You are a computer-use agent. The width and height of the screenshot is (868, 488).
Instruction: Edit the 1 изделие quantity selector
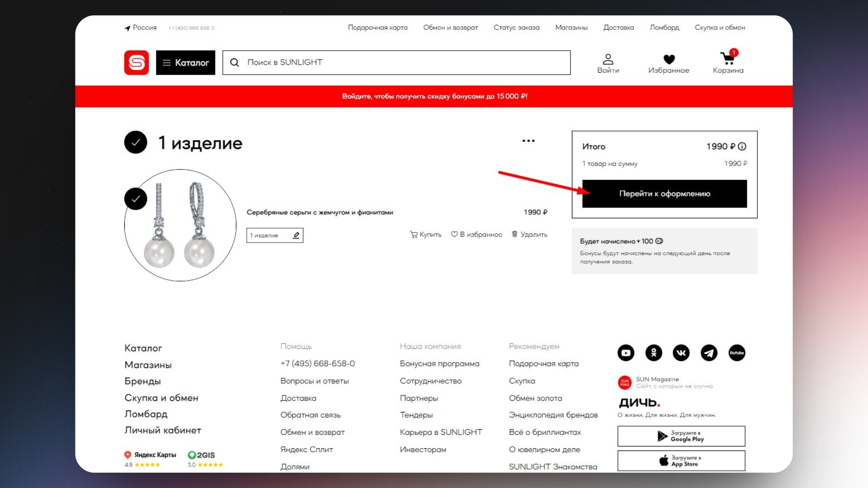click(x=275, y=235)
